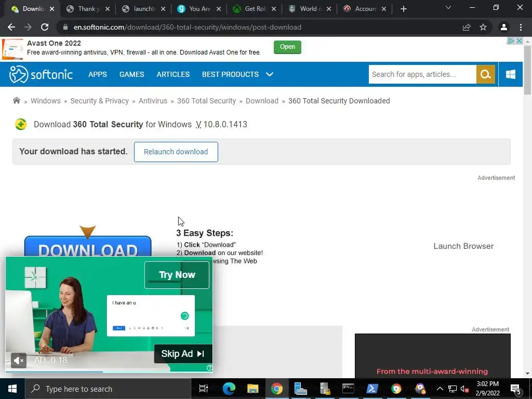Click the Windows platform icon in header
The image size is (532, 399).
click(x=511, y=74)
